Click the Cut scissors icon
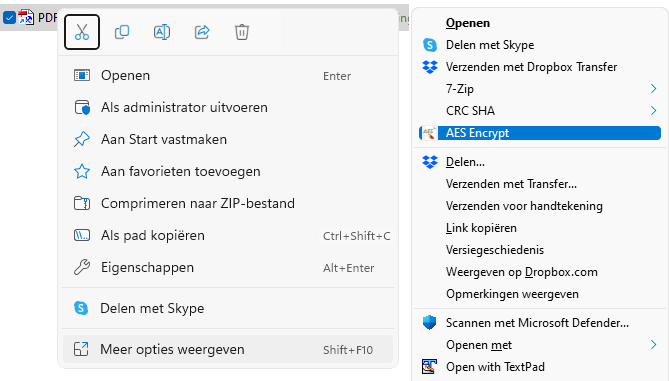Image resolution: width=669 pixels, height=381 pixels. pos(81,32)
